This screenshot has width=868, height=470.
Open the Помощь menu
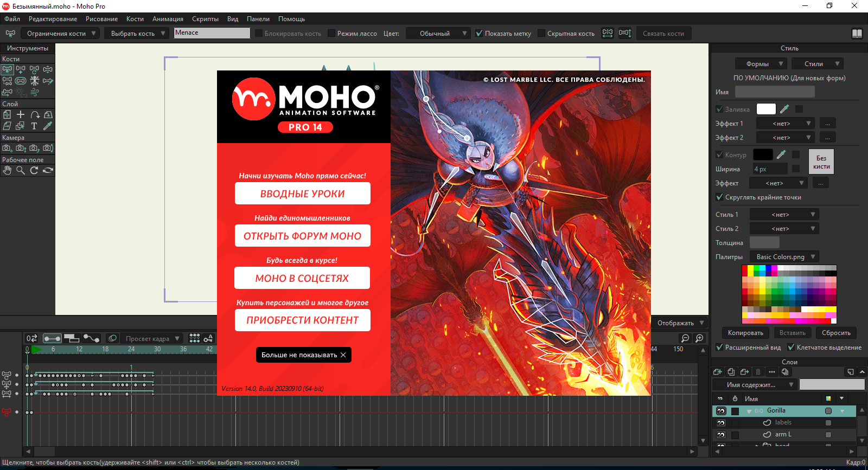(291, 18)
